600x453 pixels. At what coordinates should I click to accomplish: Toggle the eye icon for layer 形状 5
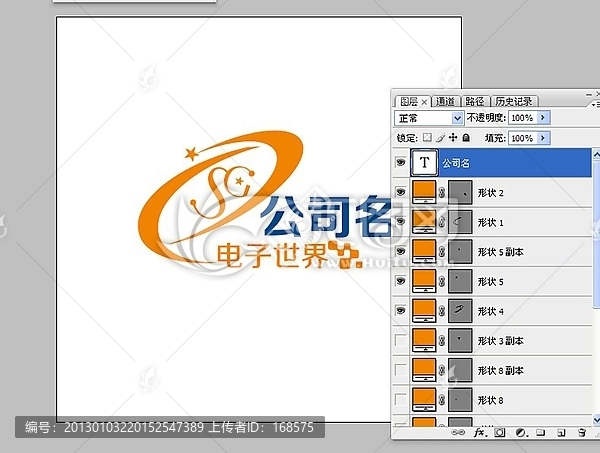tap(401, 281)
